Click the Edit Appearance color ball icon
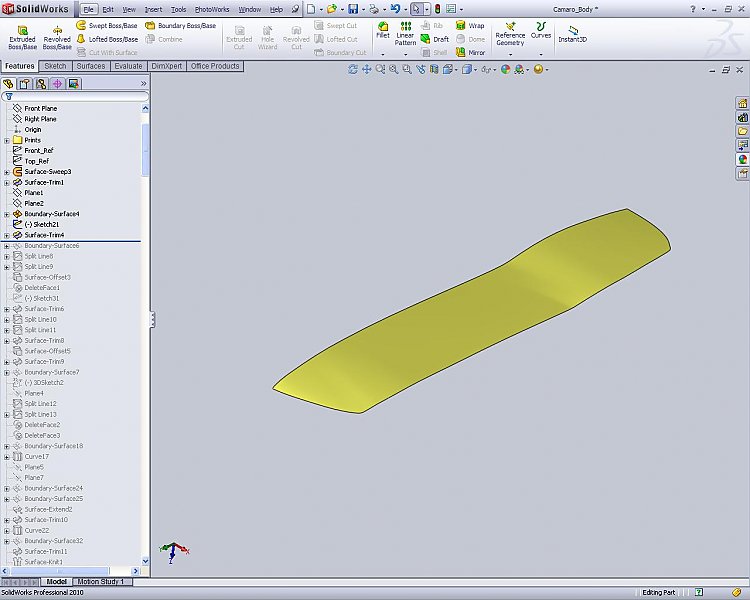Viewport: 750px width, 600px height. click(x=506, y=69)
